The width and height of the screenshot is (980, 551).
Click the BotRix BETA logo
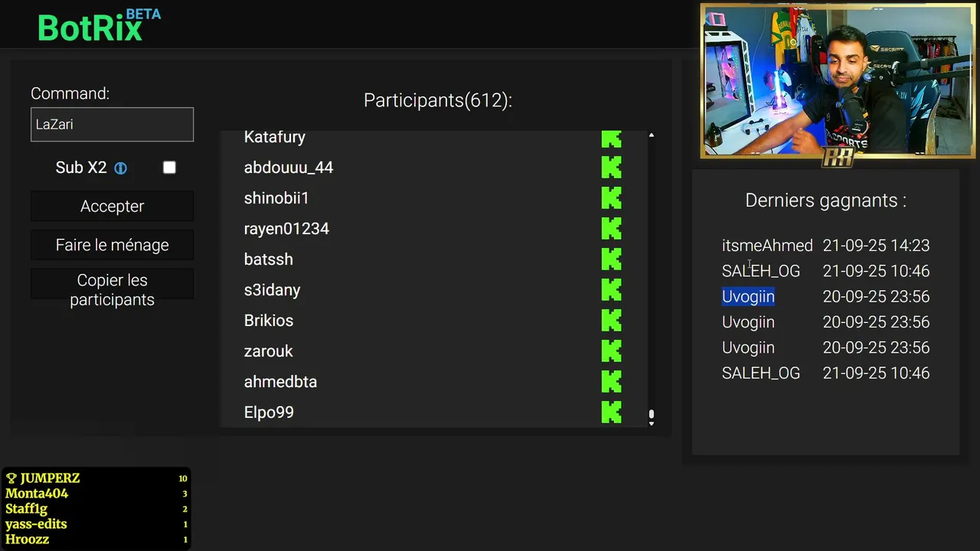(100, 25)
